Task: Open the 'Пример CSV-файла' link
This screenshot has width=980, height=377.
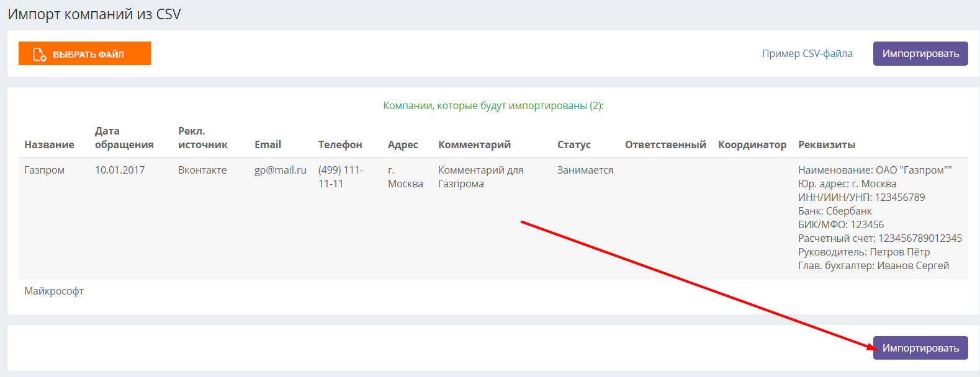Action: tap(807, 53)
